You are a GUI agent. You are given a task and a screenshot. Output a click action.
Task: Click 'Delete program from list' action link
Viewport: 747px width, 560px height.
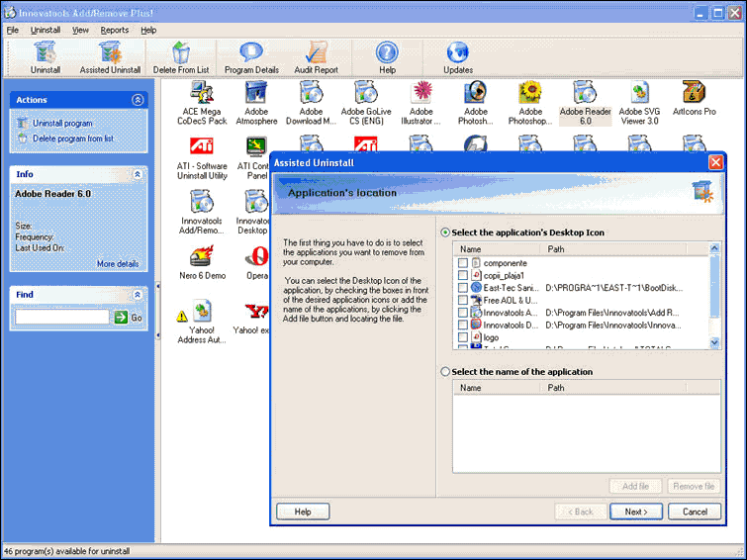pyautogui.click(x=73, y=139)
